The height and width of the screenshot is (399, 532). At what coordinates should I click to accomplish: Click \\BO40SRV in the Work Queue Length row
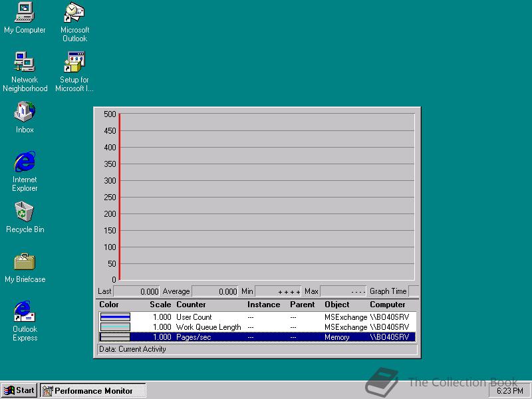coord(390,327)
